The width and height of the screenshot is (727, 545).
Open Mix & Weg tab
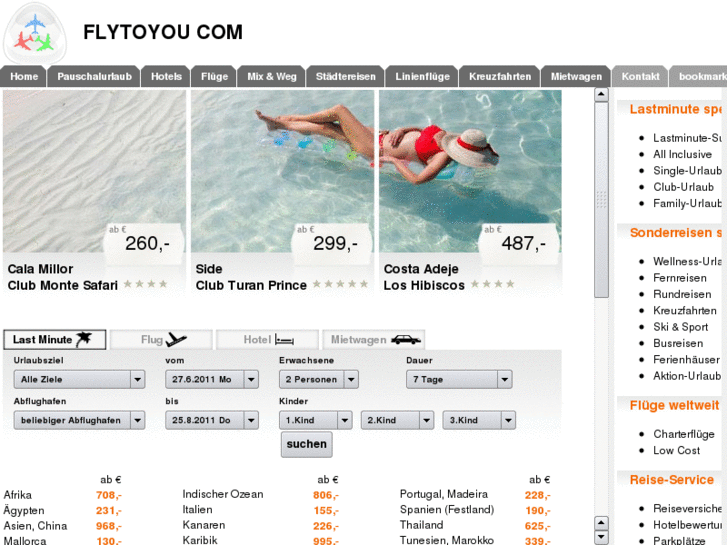[272, 77]
